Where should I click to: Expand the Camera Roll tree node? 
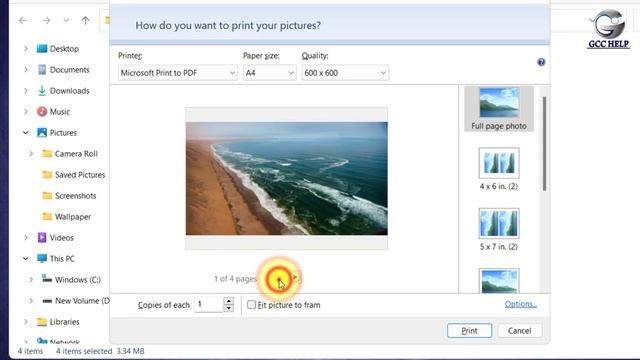(x=31, y=153)
